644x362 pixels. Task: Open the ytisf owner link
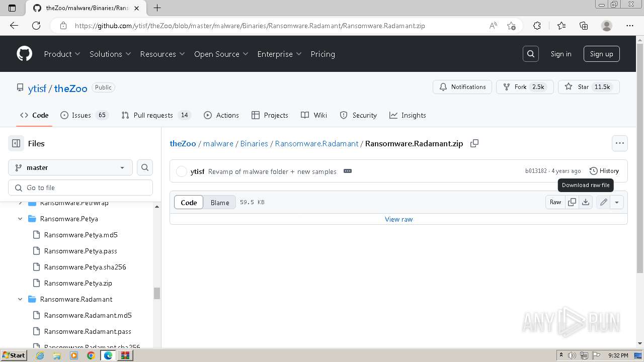(37, 88)
